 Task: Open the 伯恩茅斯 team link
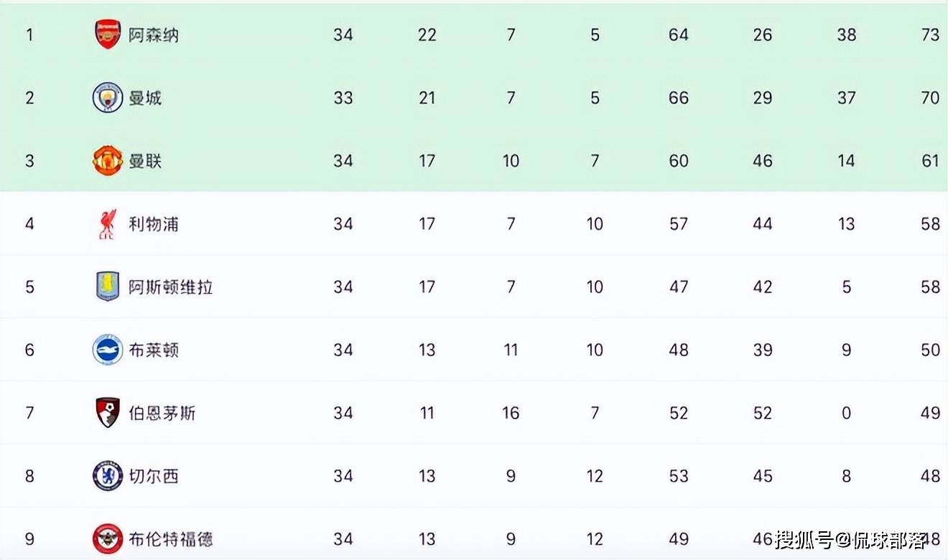162,413
